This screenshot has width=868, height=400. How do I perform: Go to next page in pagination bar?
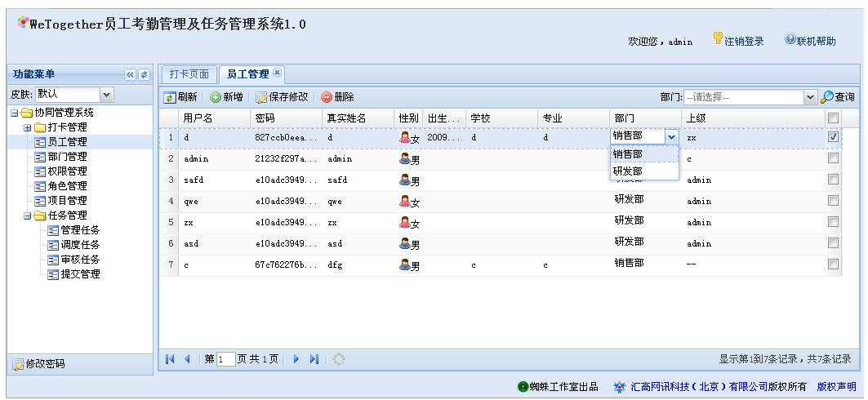[x=296, y=359]
